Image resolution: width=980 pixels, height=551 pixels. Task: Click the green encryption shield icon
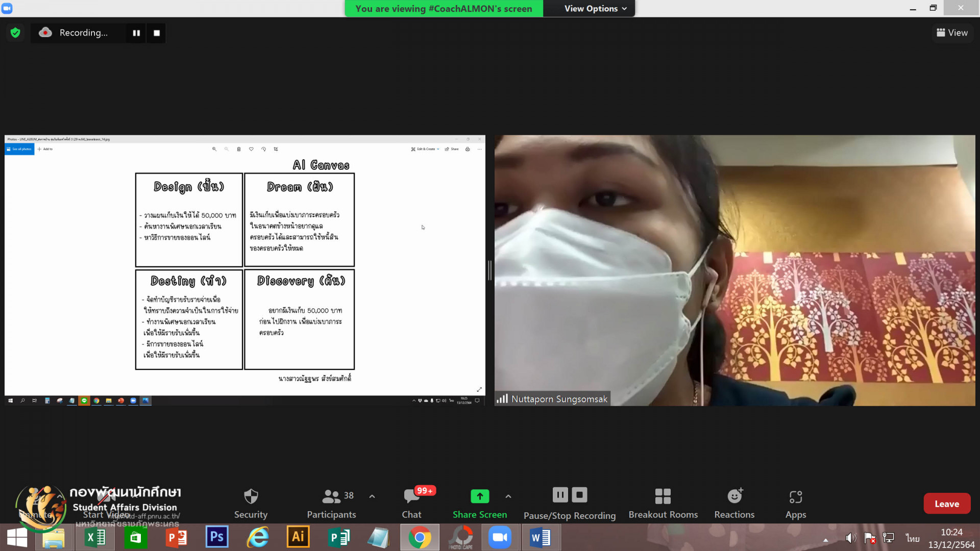point(15,33)
